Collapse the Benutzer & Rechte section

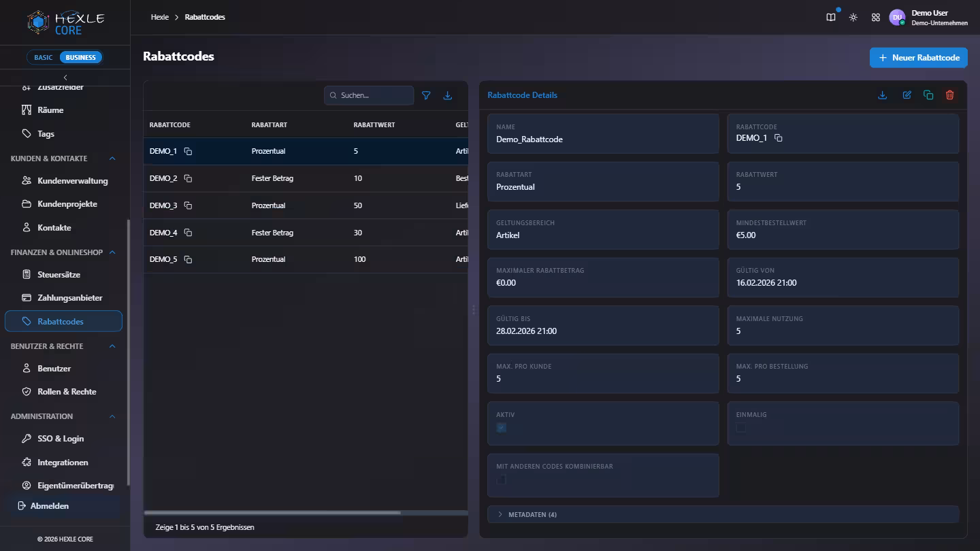pyautogui.click(x=112, y=346)
